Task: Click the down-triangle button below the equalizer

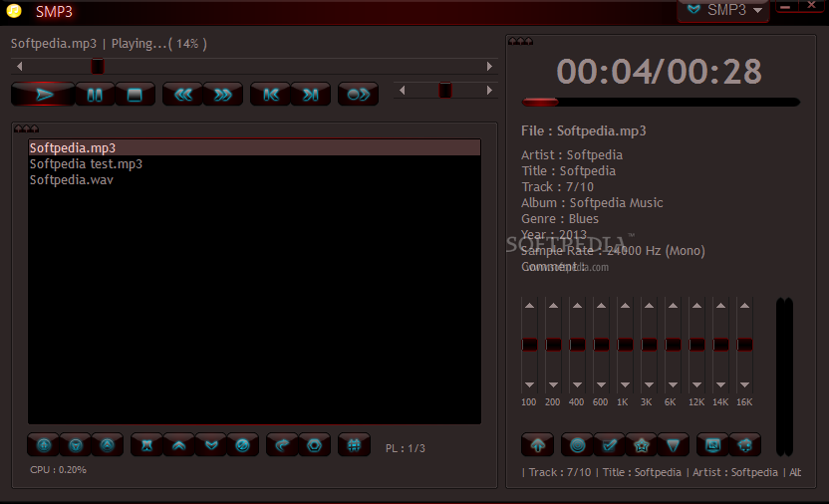Action: 673,445
